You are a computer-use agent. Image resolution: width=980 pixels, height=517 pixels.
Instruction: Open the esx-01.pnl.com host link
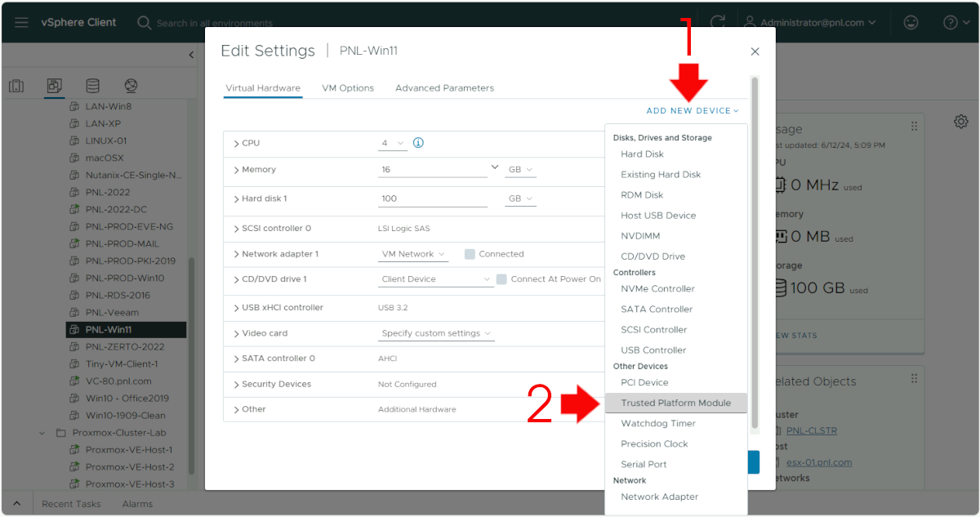tap(818, 461)
